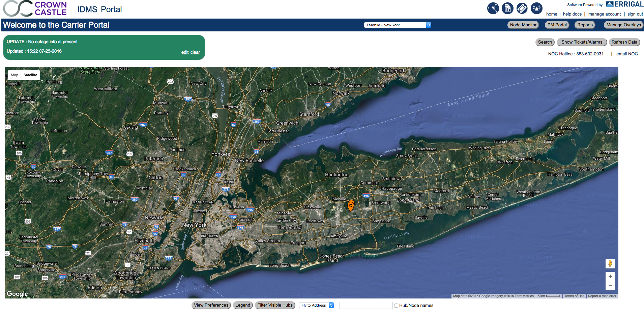The width and height of the screenshot is (644, 313).
Task: Switch map to Satellite view
Action: click(x=30, y=75)
